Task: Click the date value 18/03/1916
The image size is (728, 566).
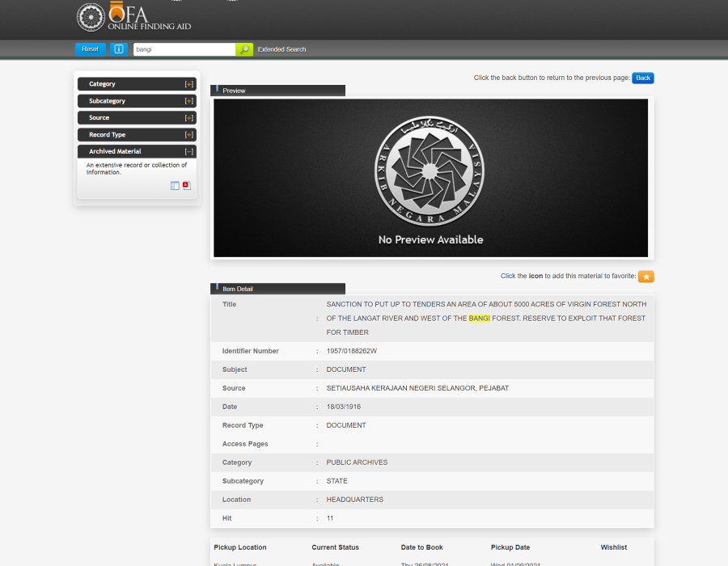Action: click(344, 407)
